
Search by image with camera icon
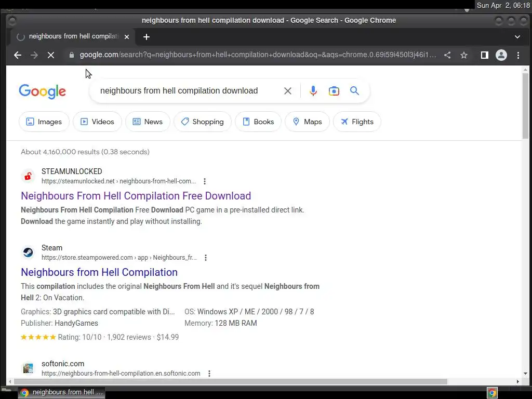[x=334, y=91]
